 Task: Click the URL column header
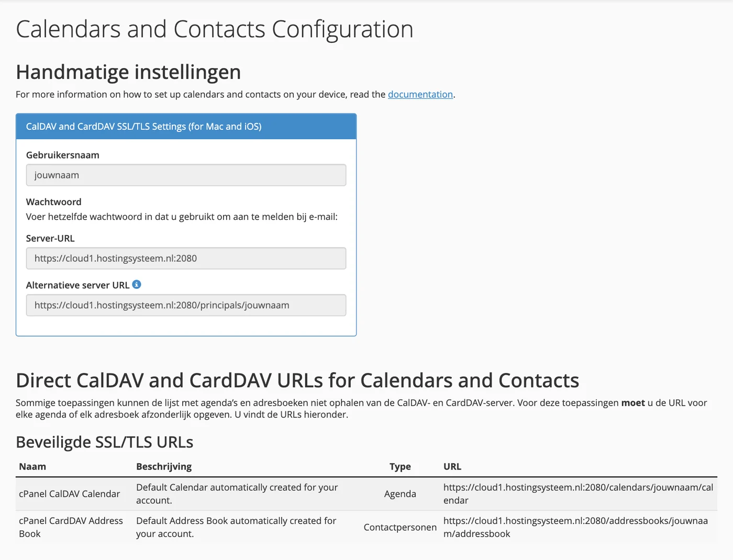(x=452, y=466)
